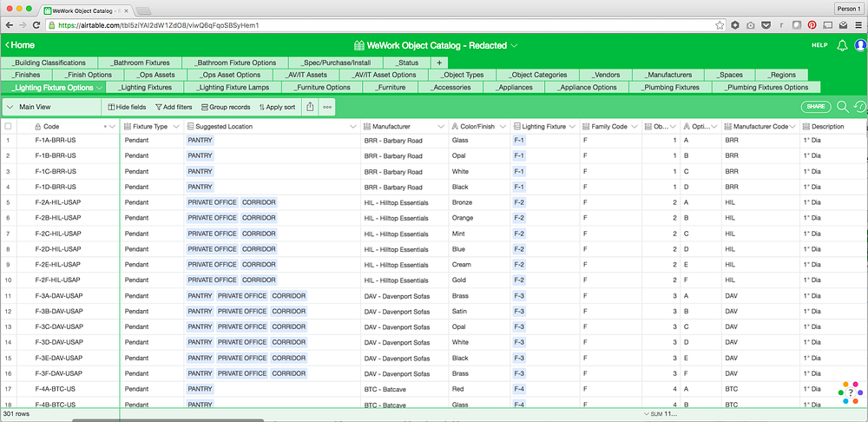868x422 pixels.
Task: Click the Description column header
Action: point(833,126)
